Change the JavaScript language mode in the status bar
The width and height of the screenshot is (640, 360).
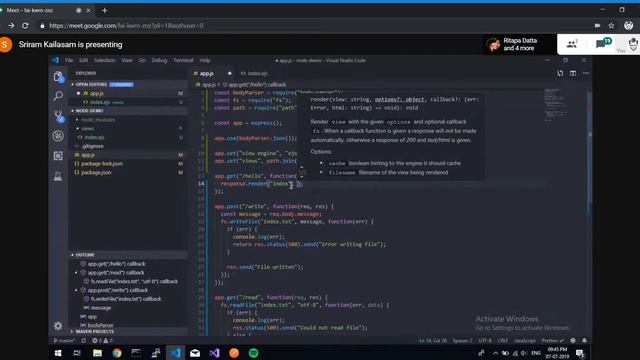(525, 340)
